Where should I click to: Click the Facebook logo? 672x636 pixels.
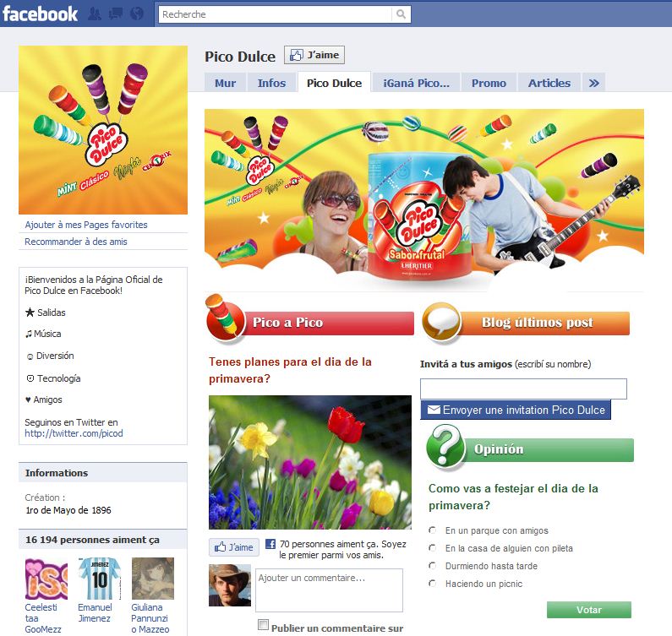pos(40,14)
